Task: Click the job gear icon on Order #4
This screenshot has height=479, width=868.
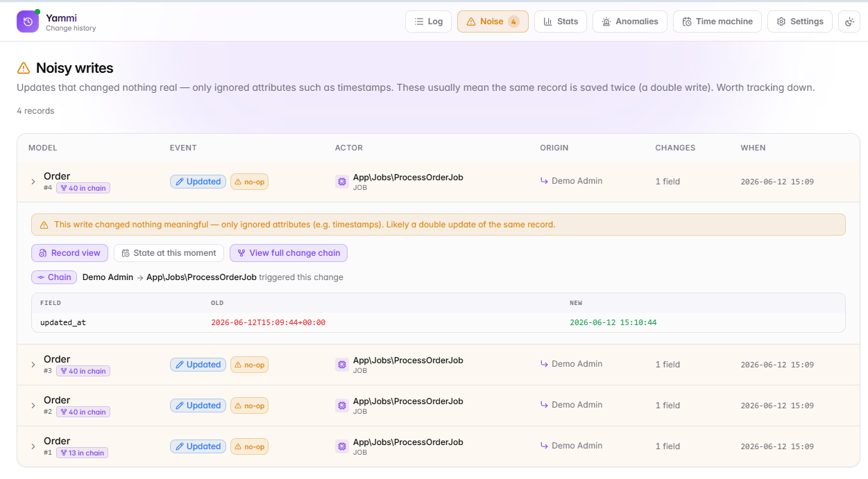Action: coord(341,182)
